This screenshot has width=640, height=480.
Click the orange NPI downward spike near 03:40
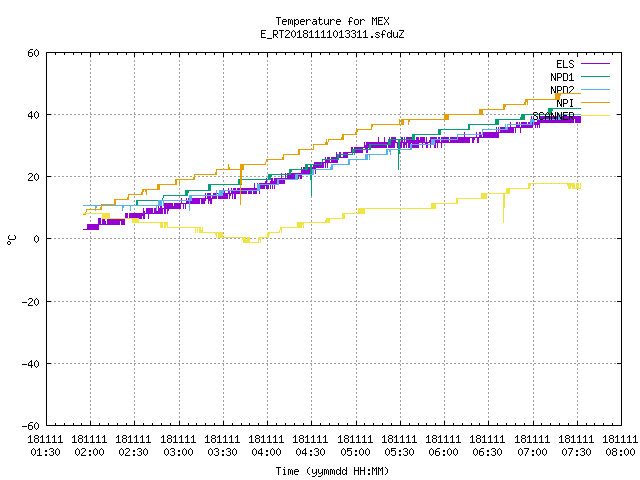241,186
